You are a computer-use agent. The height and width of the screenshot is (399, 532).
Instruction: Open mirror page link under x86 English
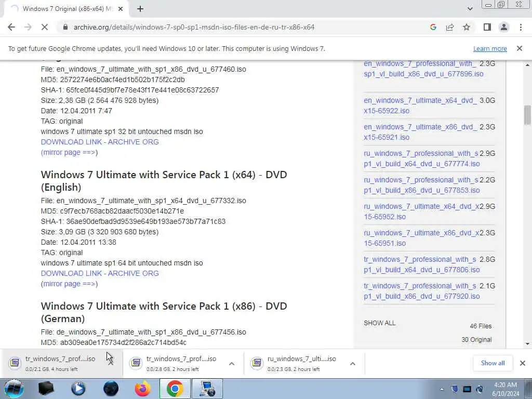(69, 152)
